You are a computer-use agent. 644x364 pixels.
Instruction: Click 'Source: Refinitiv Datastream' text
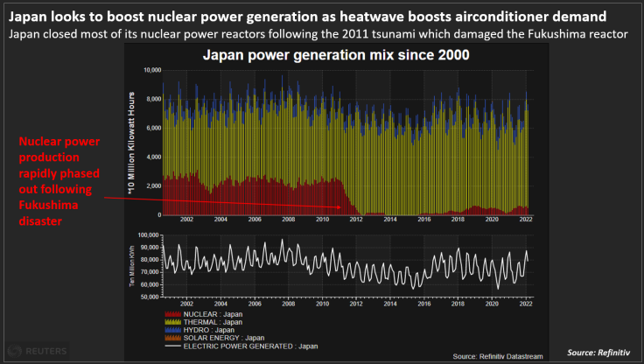click(x=498, y=356)
